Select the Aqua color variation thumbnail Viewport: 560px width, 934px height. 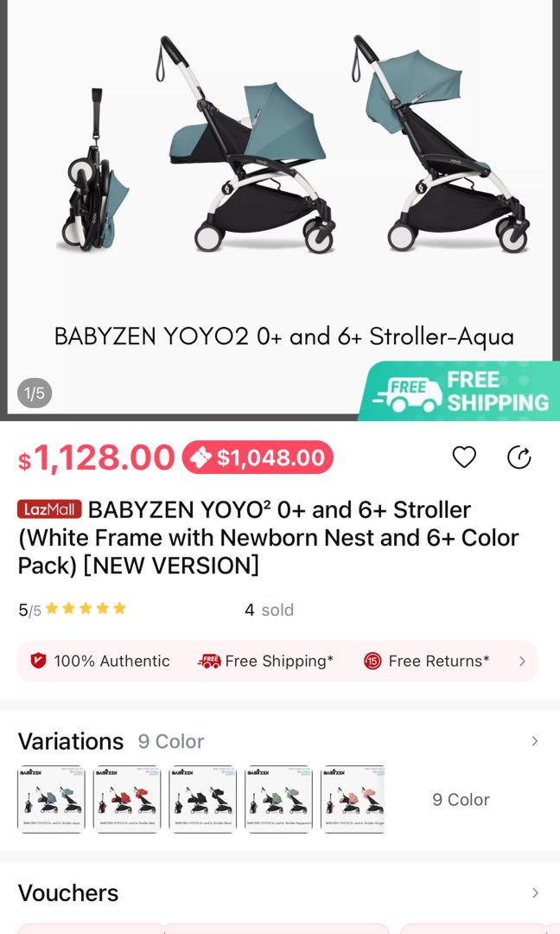[51, 799]
